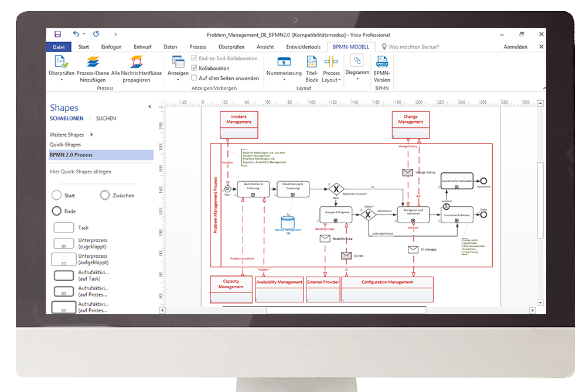This screenshot has width=586, height=392.
Task: Switch to the Entwurf tab
Action: [x=142, y=47]
